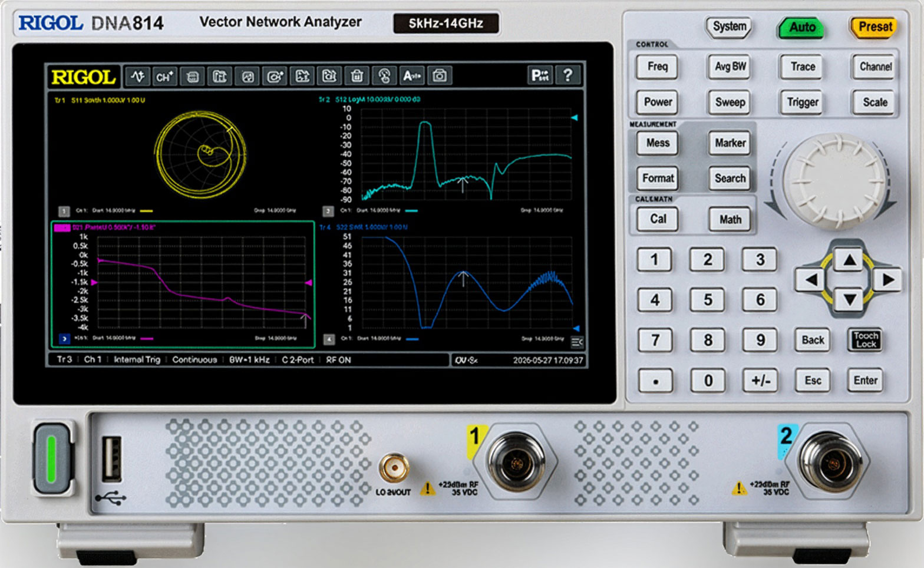Open the Channel menu key
This screenshot has width=924, height=568.
click(x=875, y=67)
